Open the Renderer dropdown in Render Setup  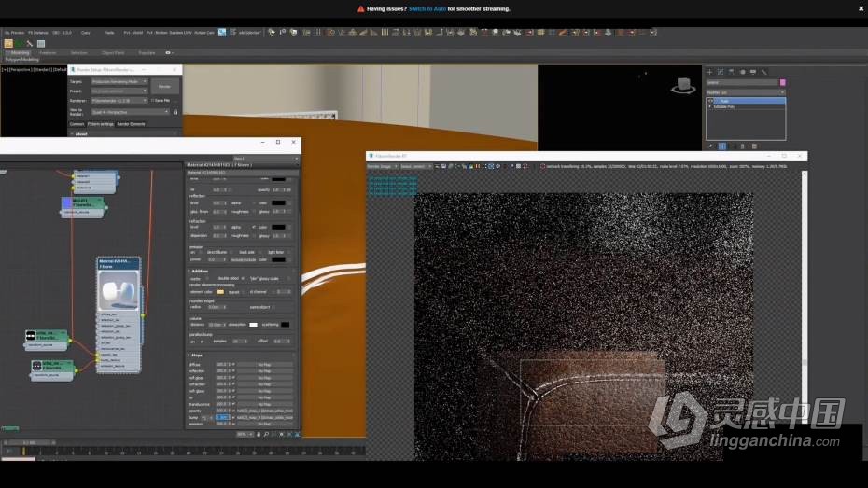(119, 101)
